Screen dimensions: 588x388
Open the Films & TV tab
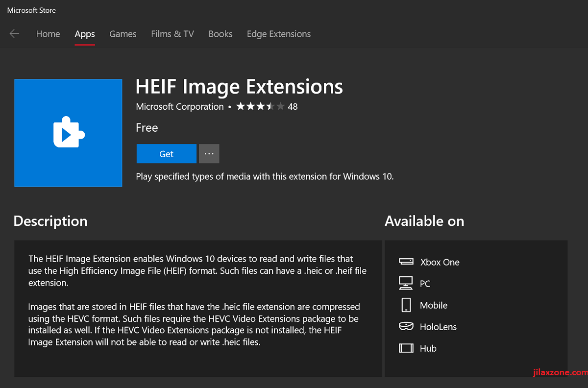tap(172, 34)
